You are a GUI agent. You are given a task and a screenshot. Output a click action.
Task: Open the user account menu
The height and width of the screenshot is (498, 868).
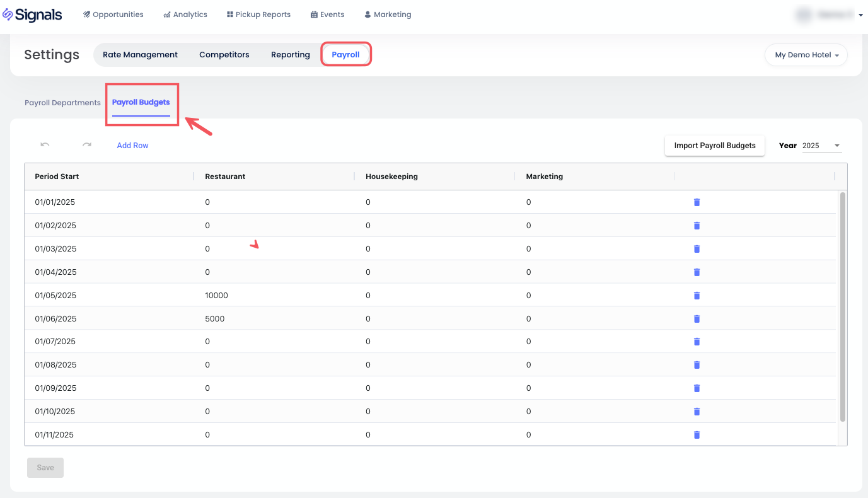(x=830, y=14)
